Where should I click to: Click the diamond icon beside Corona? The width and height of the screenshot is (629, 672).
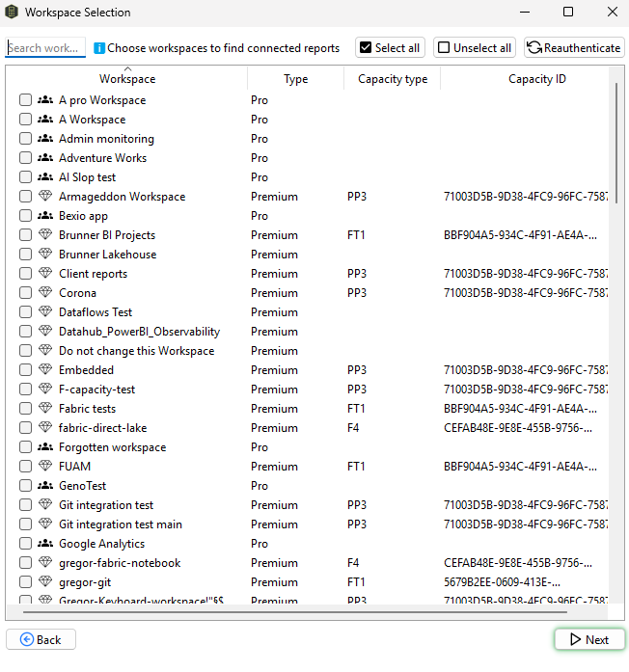[x=45, y=292]
